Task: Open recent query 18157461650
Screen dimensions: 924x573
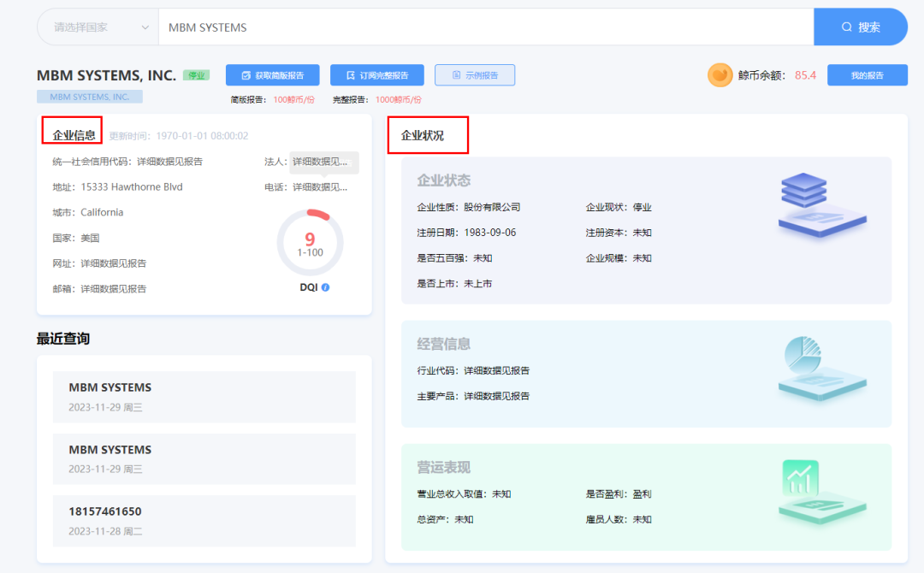Action: coord(204,521)
